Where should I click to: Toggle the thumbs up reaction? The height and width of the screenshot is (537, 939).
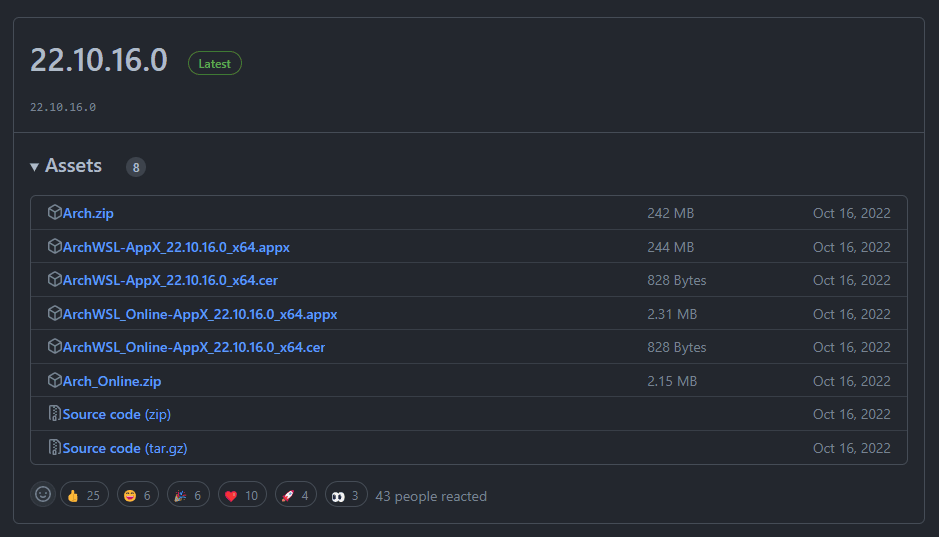coord(84,495)
